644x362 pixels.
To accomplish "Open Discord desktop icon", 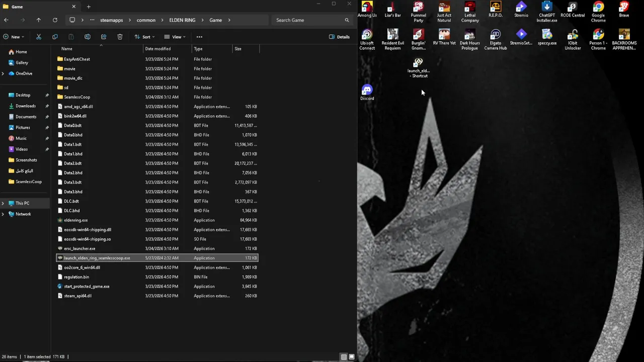I will point(367,93).
